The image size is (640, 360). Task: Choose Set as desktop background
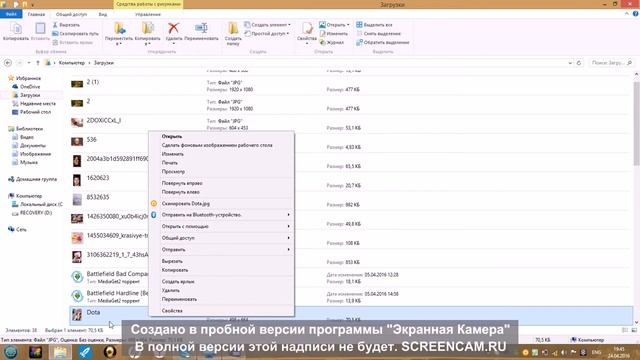[x=221, y=145]
